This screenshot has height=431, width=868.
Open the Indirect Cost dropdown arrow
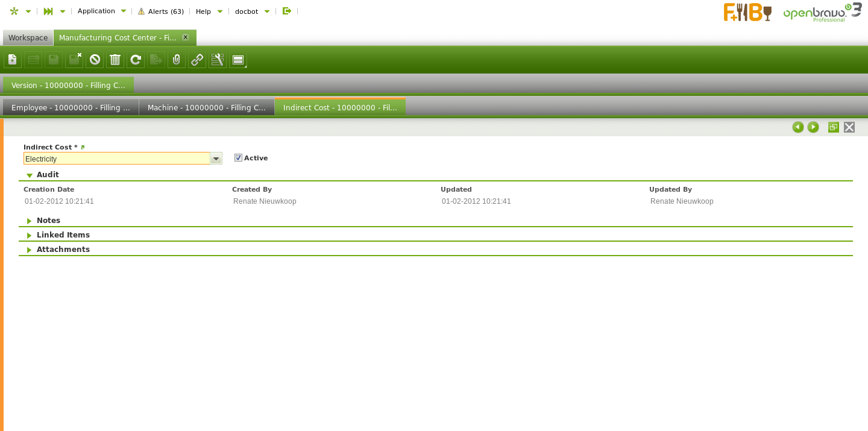coord(216,159)
